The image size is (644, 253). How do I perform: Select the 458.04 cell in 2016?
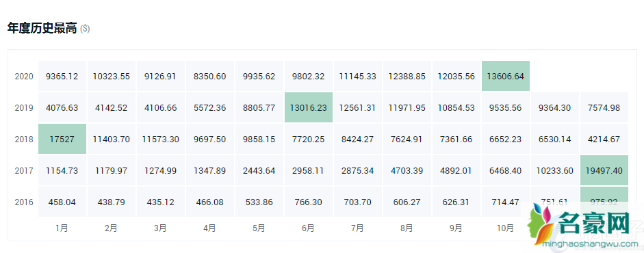(62, 202)
